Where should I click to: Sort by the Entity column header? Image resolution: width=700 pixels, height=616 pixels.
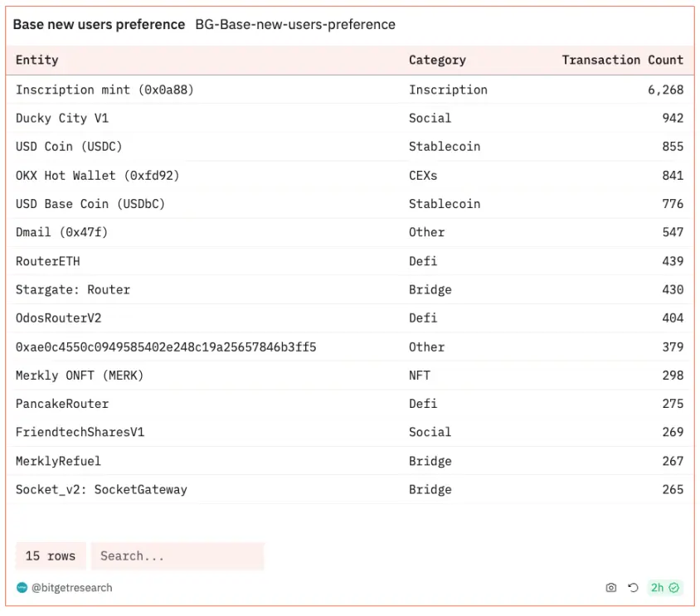tap(37, 60)
